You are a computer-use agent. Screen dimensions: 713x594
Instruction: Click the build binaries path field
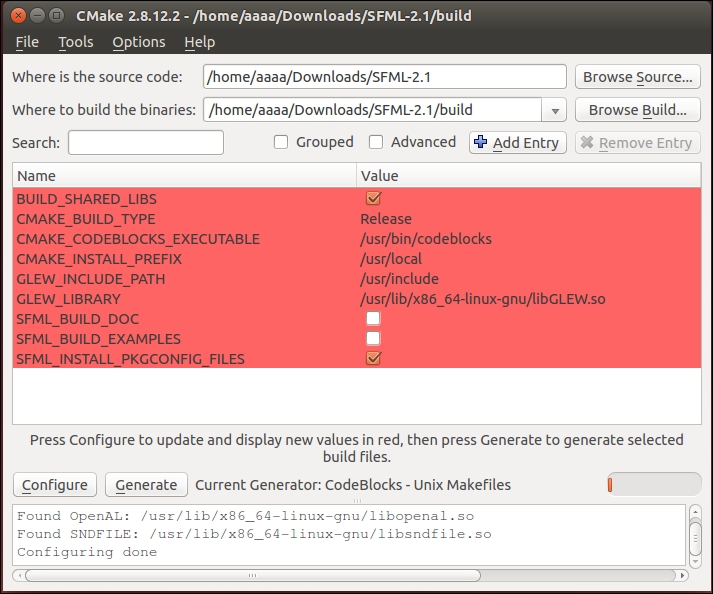(x=372, y=110)
